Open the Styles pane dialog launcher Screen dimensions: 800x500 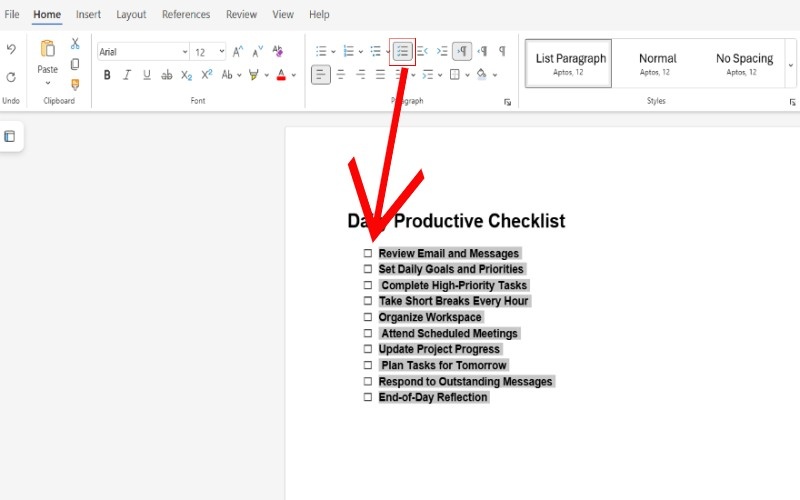(792, 103)
